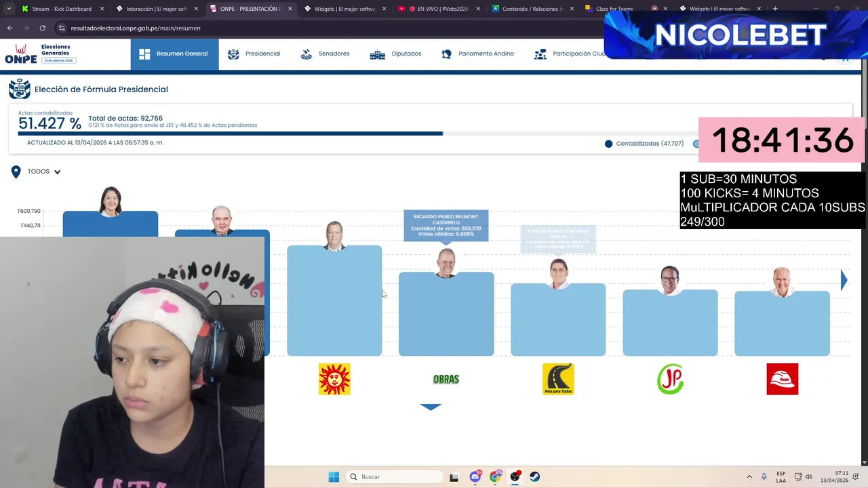Click the Parlamento Andino icon
Screen dimensions: 868x488
click(x=446, y=54)
